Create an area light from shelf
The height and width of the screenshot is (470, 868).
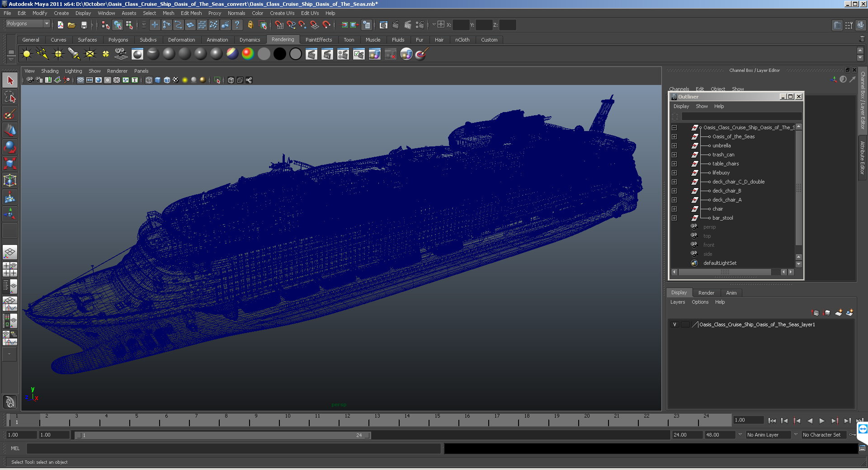(90, 54)
